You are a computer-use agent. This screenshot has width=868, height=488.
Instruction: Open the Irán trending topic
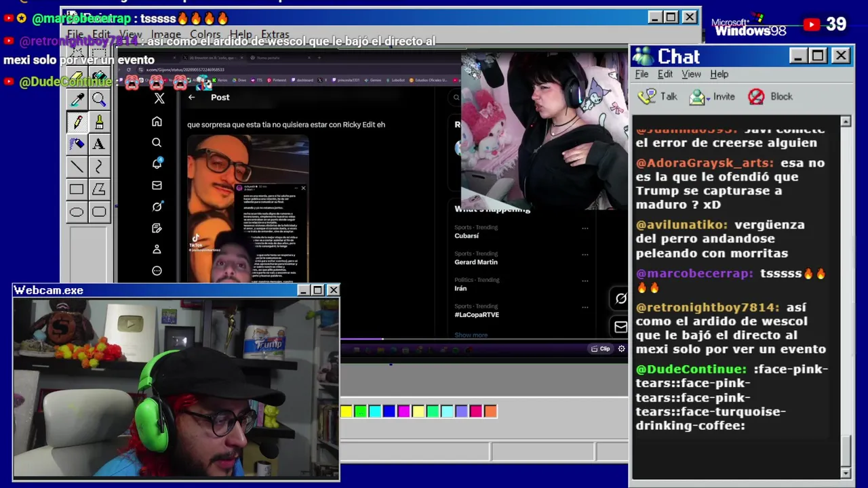point(460,289)
